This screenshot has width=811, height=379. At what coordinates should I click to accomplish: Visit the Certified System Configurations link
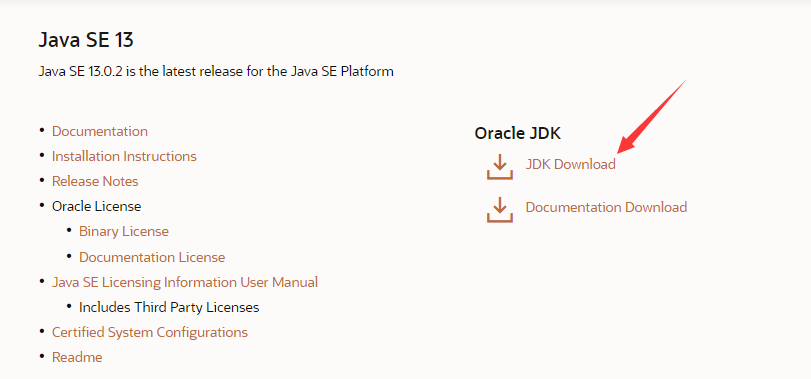click(x=150, y=332)
